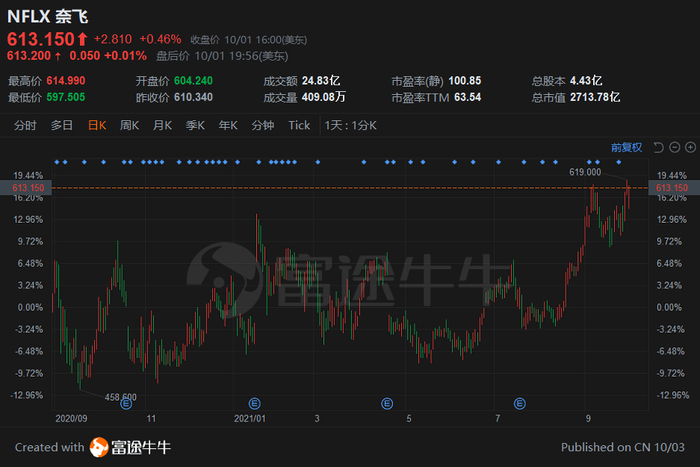The image size is (700, 467).
Task: Zoom out chart with minus icon
Action: pos(675,147)
